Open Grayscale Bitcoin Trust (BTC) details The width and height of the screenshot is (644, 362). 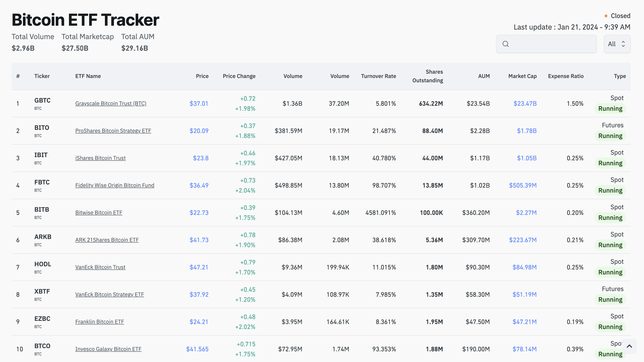[x=111, y=103]
